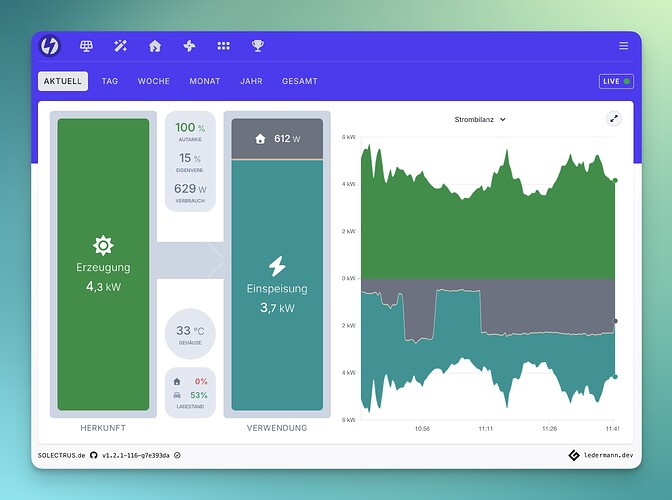
Task: Toggle the LIVE indicator
Action: click(616, 81)
